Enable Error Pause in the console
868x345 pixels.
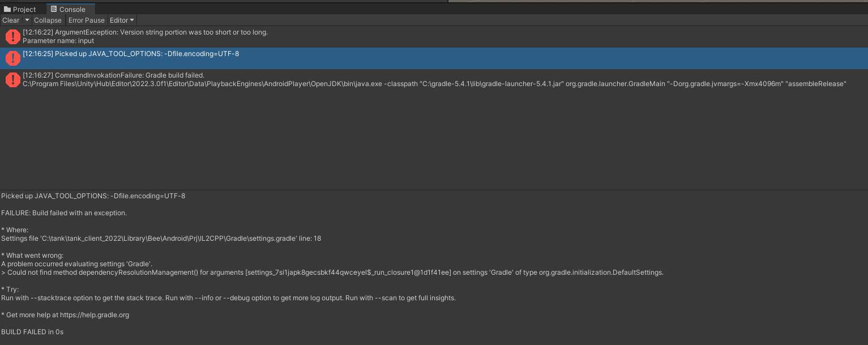click(x=86, y=20)
